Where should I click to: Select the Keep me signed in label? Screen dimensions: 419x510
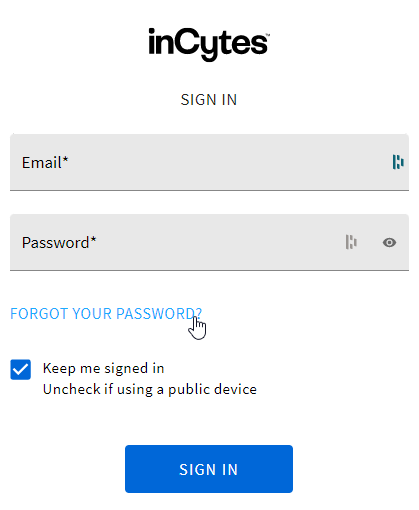coord(104,369)
